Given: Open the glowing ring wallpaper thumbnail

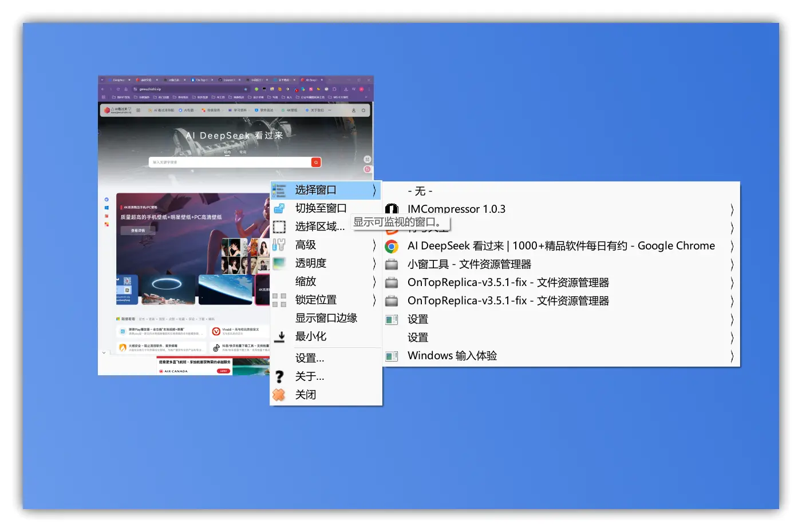Looking at the screenshot, I should (168, 289).
